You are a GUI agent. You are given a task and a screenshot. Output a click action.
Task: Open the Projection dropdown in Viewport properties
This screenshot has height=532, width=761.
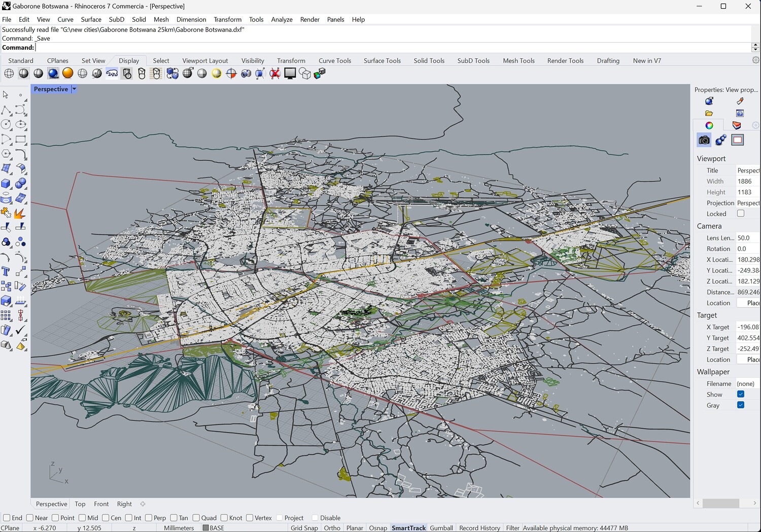click(748, 203)
